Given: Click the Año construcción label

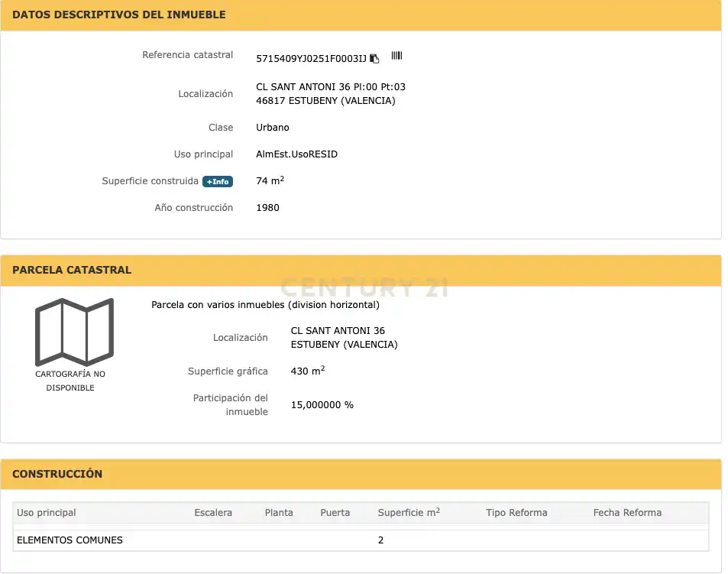Looking at the screenshot, I should tap(193, 208).
